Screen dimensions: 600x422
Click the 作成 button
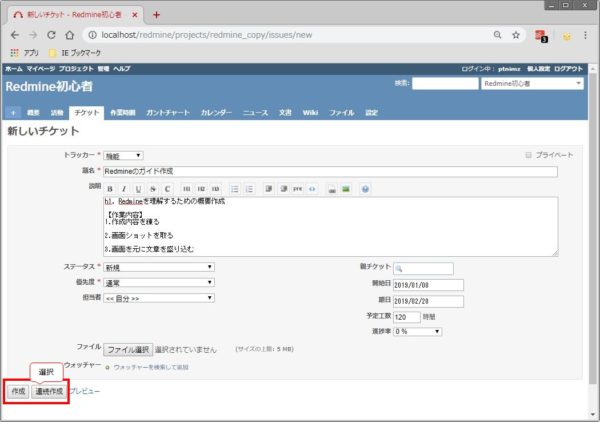coord(18,392)
